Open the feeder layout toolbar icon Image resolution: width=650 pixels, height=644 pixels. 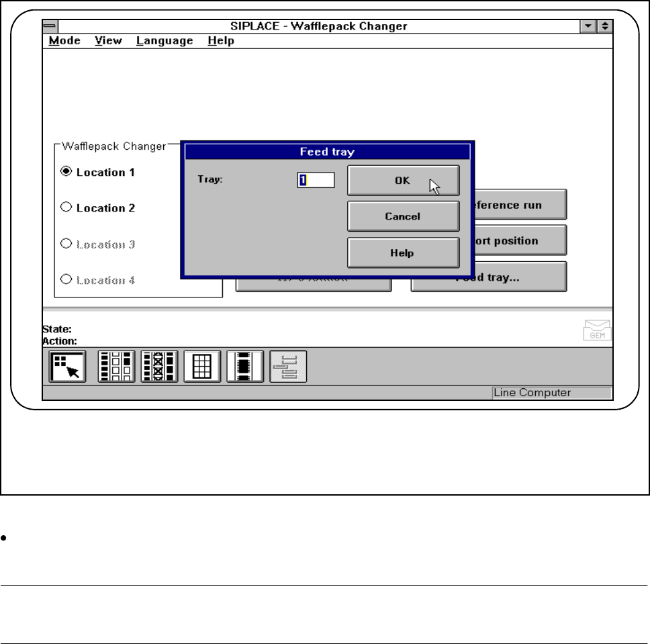coord(116,366)
